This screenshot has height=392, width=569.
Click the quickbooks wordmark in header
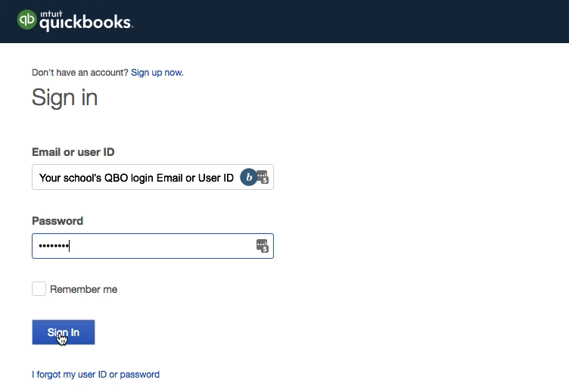pyautogui.click(x=86, y=23)
